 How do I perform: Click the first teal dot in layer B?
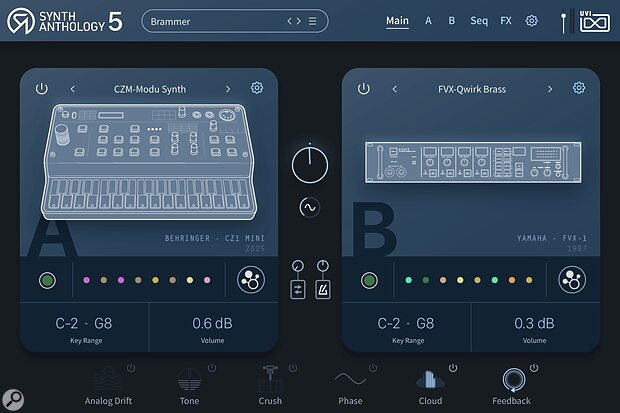(408, 280)
